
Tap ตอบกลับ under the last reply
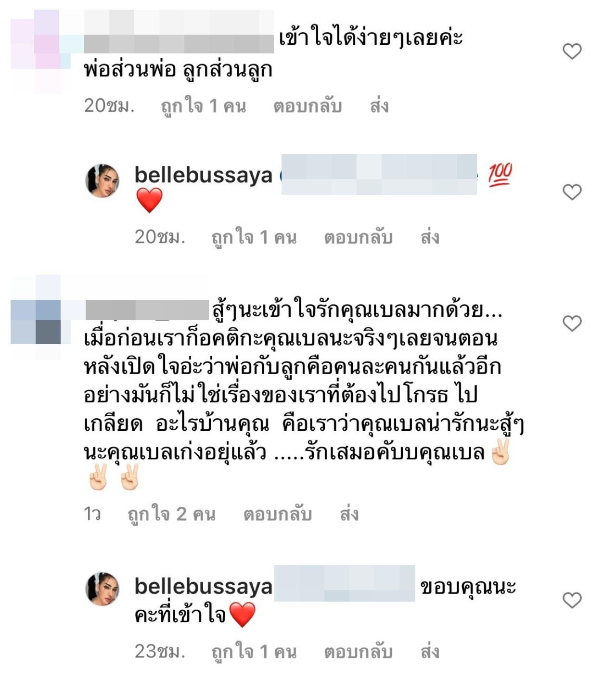pos(358,652)
